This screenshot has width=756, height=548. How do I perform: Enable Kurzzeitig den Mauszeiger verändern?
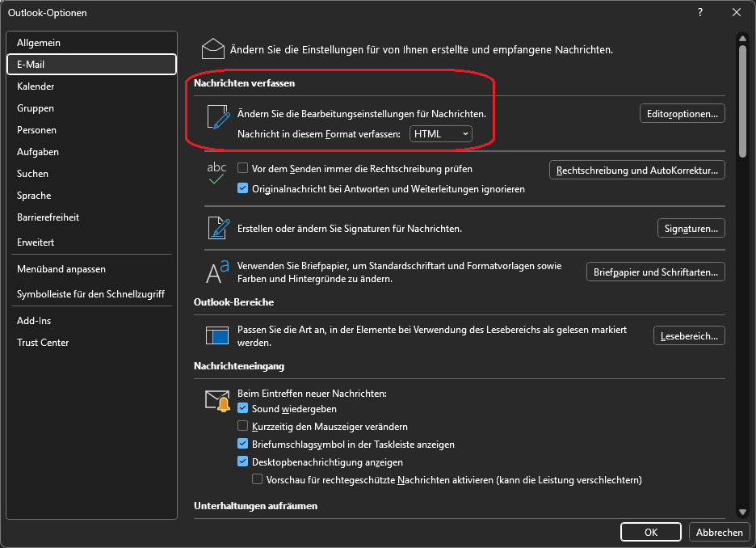tap(242, 426)
